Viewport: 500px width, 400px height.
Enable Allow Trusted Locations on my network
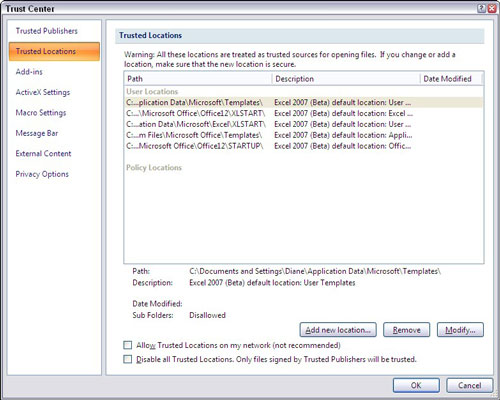point(127,345)
